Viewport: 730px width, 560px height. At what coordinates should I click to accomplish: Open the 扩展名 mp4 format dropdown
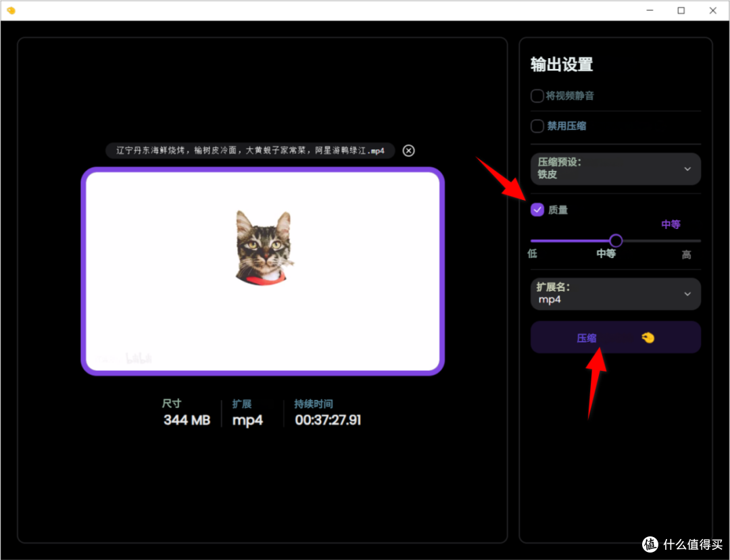click(616, 294)
